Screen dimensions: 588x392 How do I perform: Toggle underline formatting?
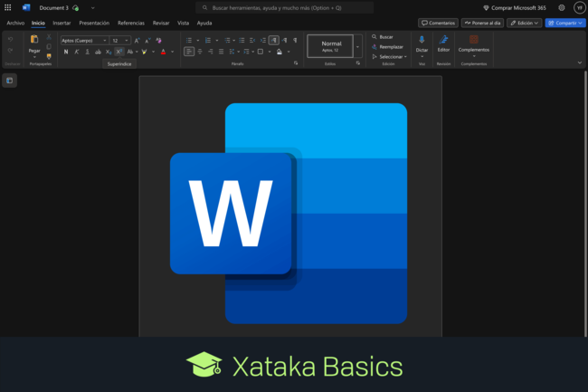coord(87,52)
